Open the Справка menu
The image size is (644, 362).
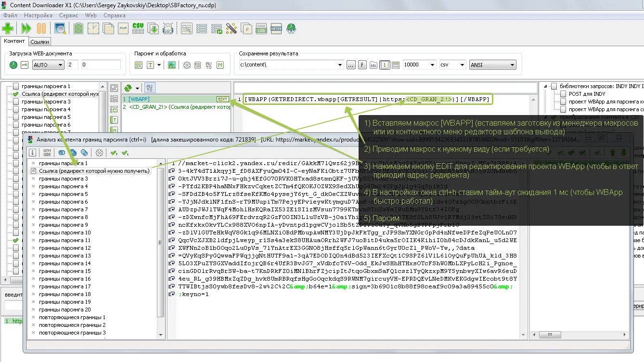(114, 15)
